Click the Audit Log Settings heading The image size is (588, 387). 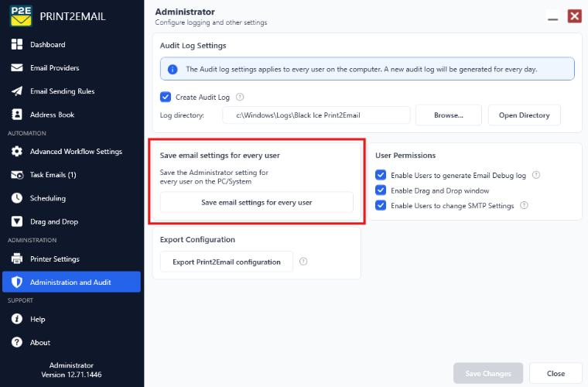tap(193, 46)
